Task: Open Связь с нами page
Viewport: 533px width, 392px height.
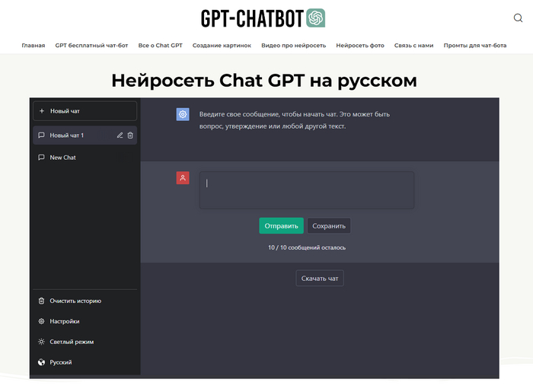Action: (x=413, y=45)
